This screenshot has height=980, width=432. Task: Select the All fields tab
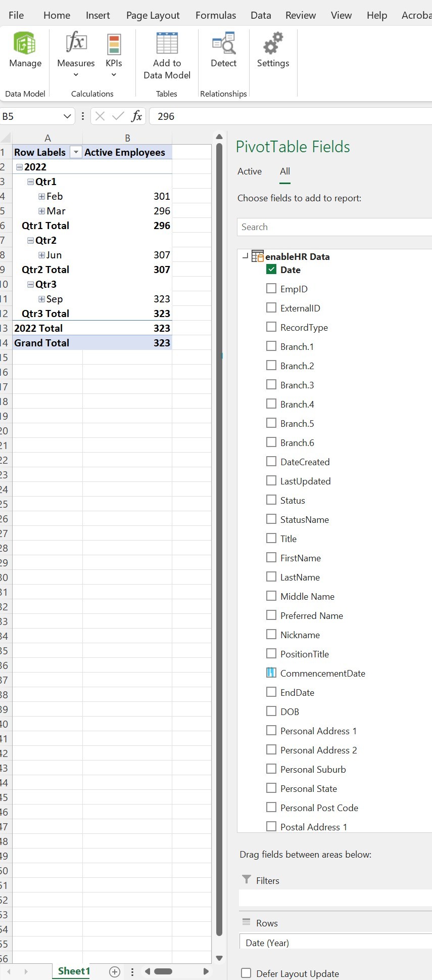pos(285,171)
